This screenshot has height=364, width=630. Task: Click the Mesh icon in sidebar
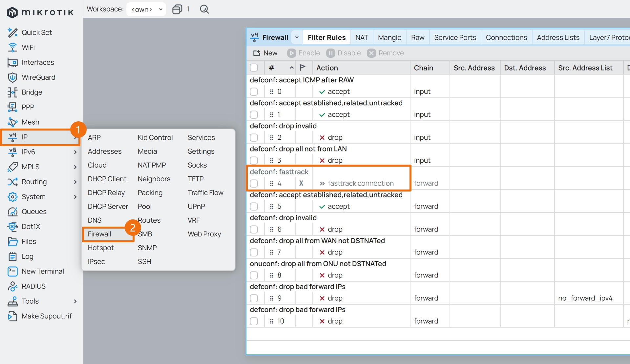tap(12, 122)
